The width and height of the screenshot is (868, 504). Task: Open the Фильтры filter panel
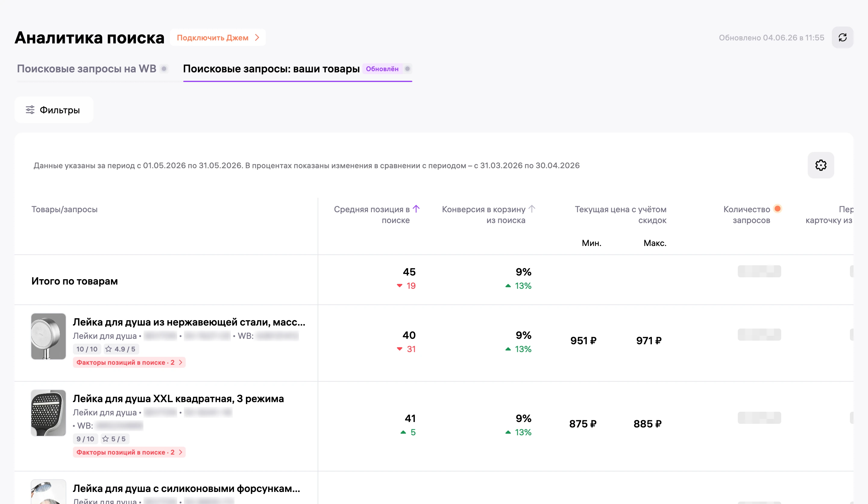[54, 110]
